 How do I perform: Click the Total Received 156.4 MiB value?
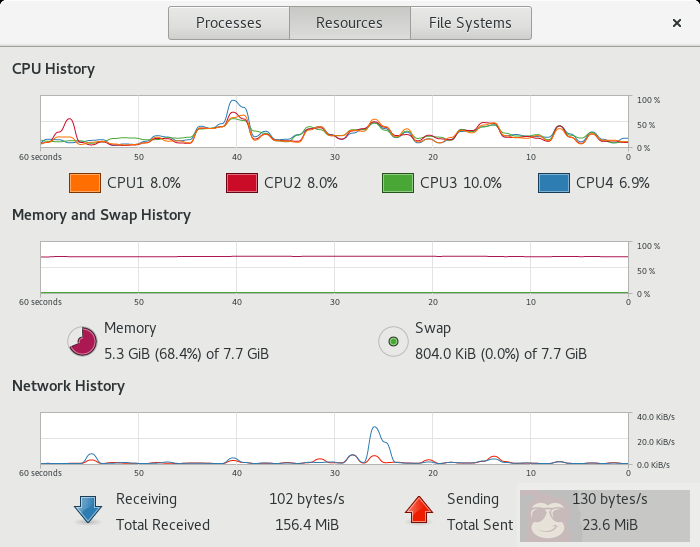307,525
